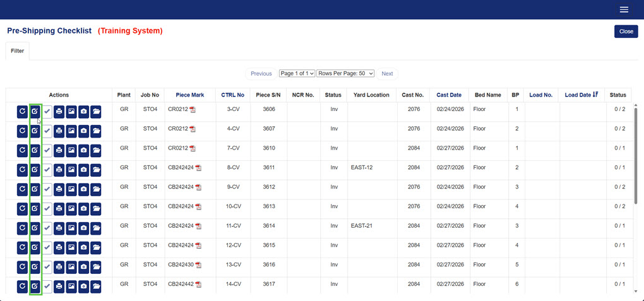Open the image icon in the 12-CV row

[71, 247]
